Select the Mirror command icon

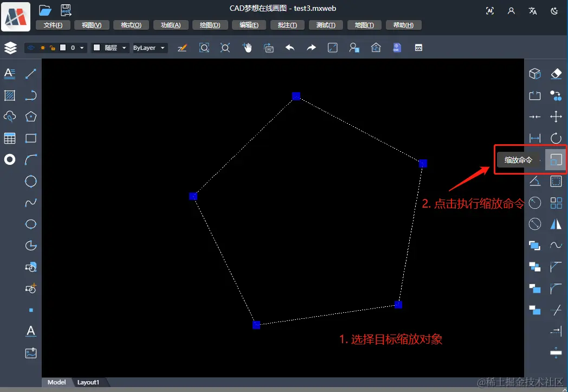(556, 224)
